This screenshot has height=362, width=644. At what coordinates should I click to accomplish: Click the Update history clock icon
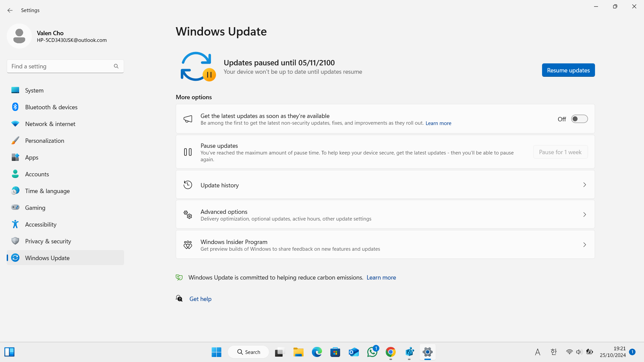188,185
